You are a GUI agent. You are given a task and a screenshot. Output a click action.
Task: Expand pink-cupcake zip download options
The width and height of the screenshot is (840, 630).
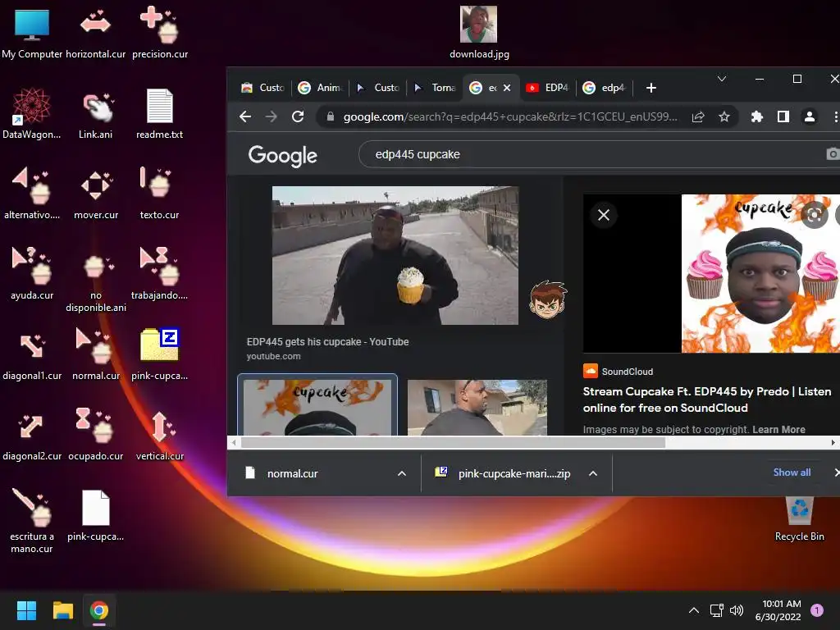point(593,473)
